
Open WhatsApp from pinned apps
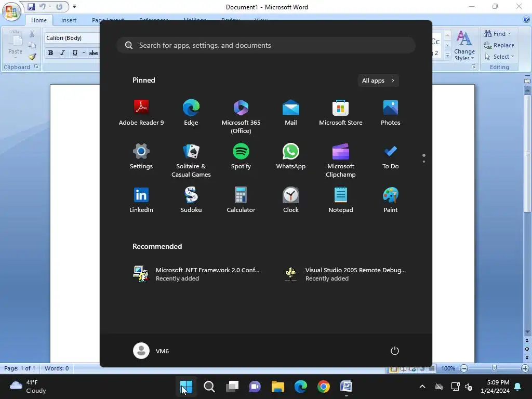point(291,156)
